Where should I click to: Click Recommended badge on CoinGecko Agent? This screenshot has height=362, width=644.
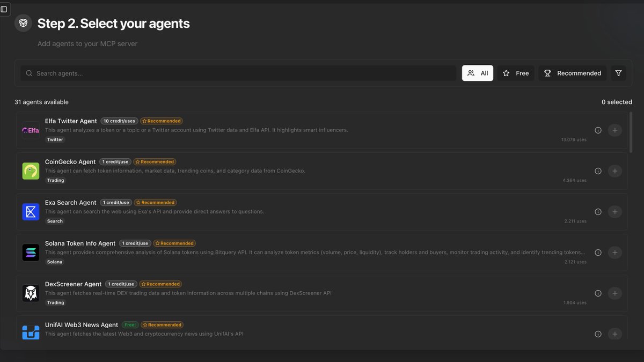point(155,162)
